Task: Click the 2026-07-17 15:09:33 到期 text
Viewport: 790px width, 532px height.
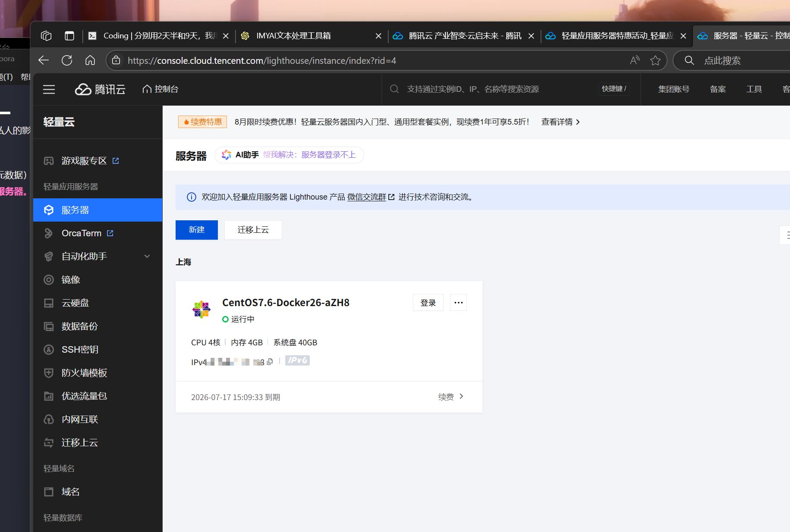Action: click(236, 397)
